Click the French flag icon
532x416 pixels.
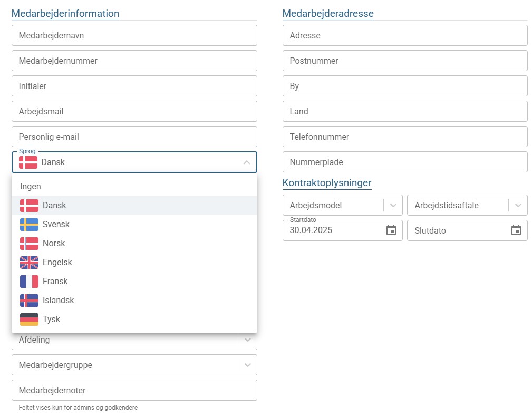(29, 282)
